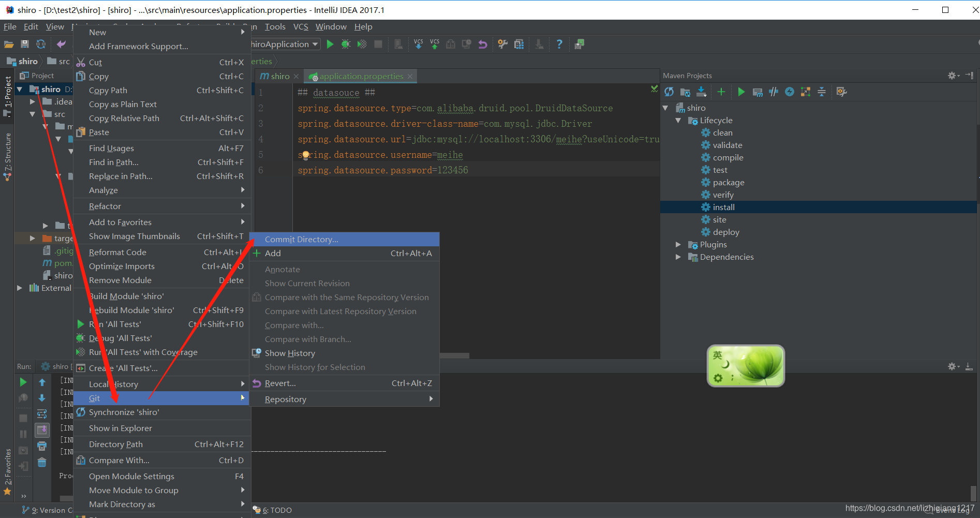Print the Run console output
Screen dimensions: 980x518
(x=42, y=446)
